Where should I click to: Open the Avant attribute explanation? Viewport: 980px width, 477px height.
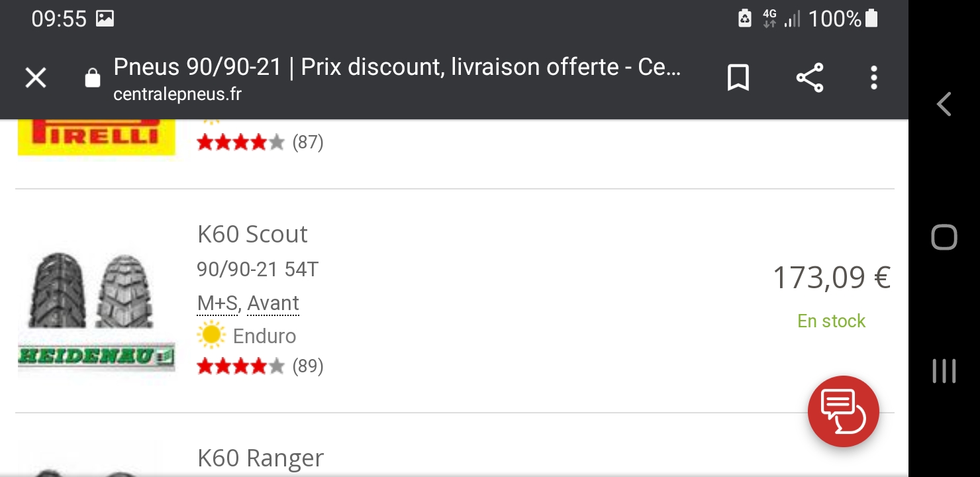pos(273,303)
